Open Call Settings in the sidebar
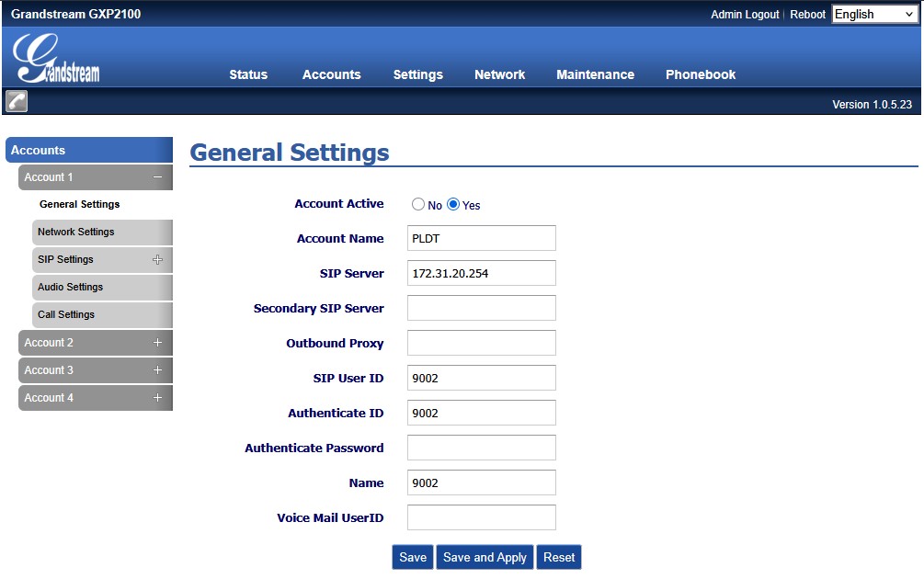Viewport: 924px width, 579px height. coord(102,315)
